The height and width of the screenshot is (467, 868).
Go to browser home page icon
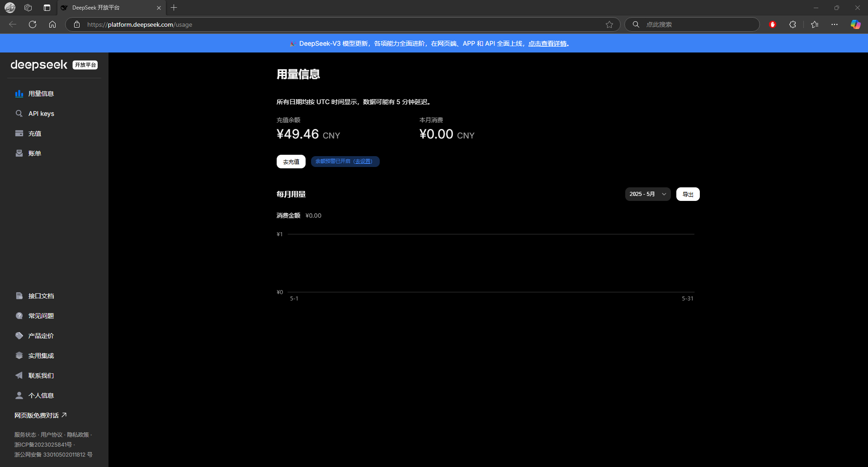pyautogui.click(x=52, y=24)
